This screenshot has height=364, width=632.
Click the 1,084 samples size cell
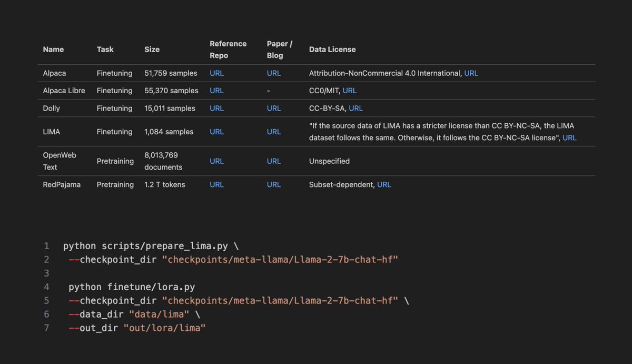[169, 132]
